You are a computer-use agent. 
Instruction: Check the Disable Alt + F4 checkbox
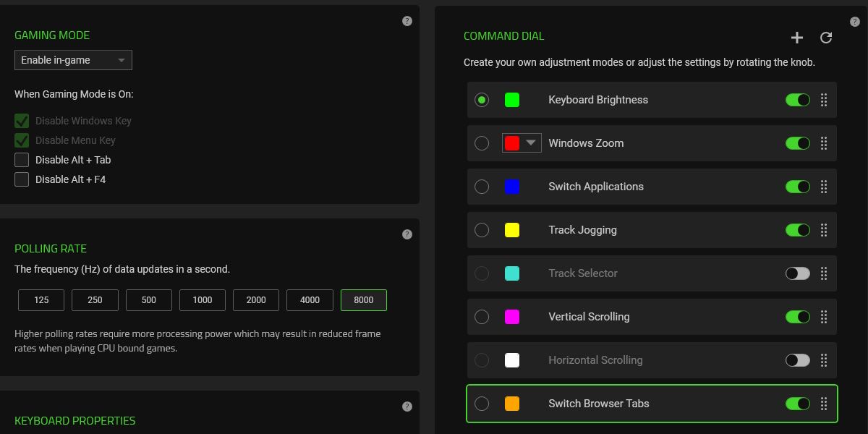tap(22, 179)
